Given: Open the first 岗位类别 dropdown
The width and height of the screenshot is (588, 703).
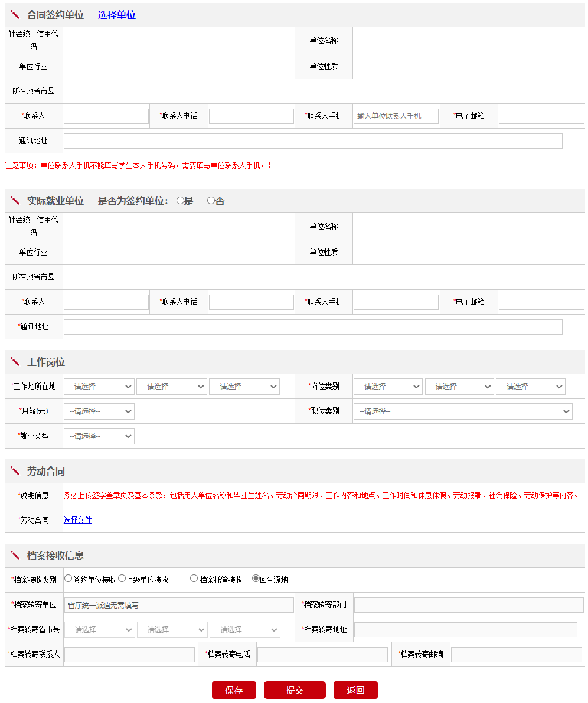Looking at the screenshot, I should click(x=388, y=387).
